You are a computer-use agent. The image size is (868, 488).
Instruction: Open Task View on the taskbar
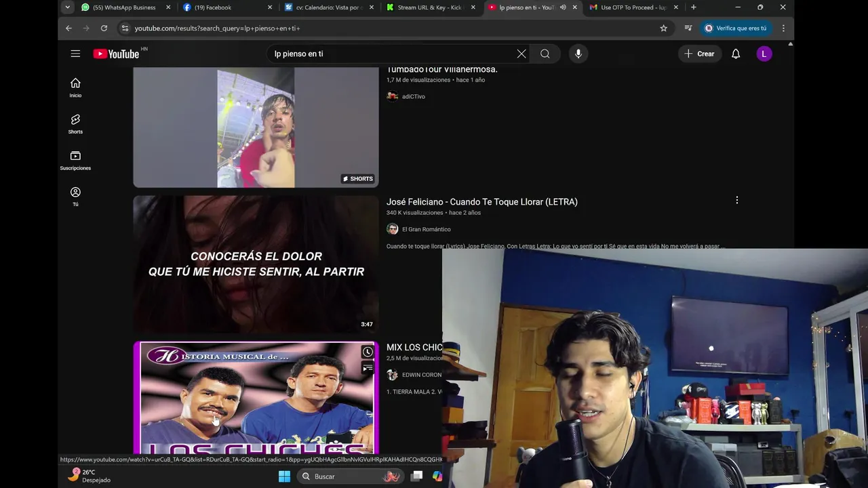416,476
